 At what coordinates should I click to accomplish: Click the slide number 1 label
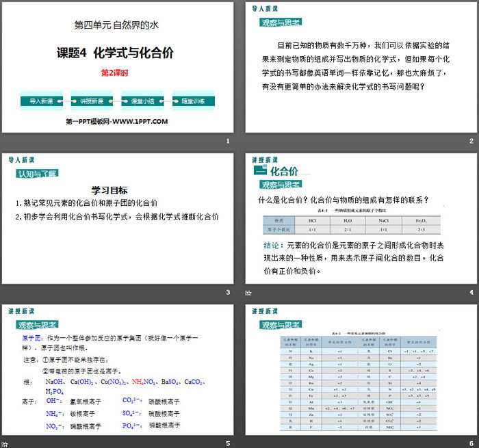click(228, 141)
